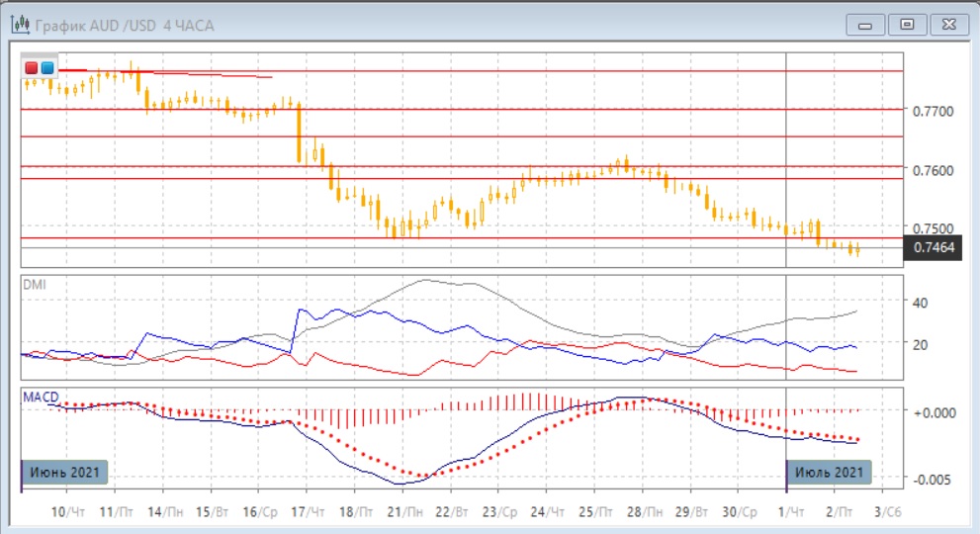
Task: Click the 22/Вт date label
Action: (x=452, y=512)
